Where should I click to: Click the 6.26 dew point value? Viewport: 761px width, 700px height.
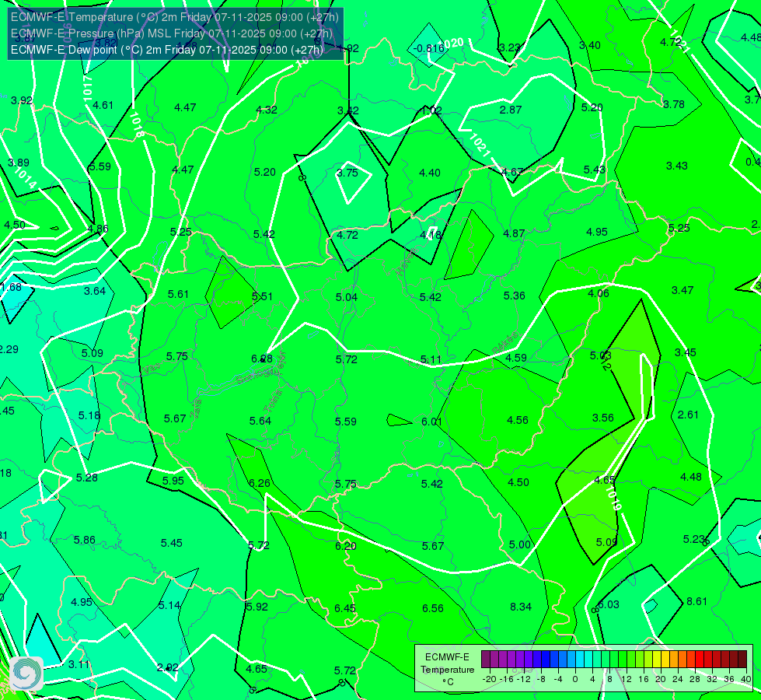(260, 483)
